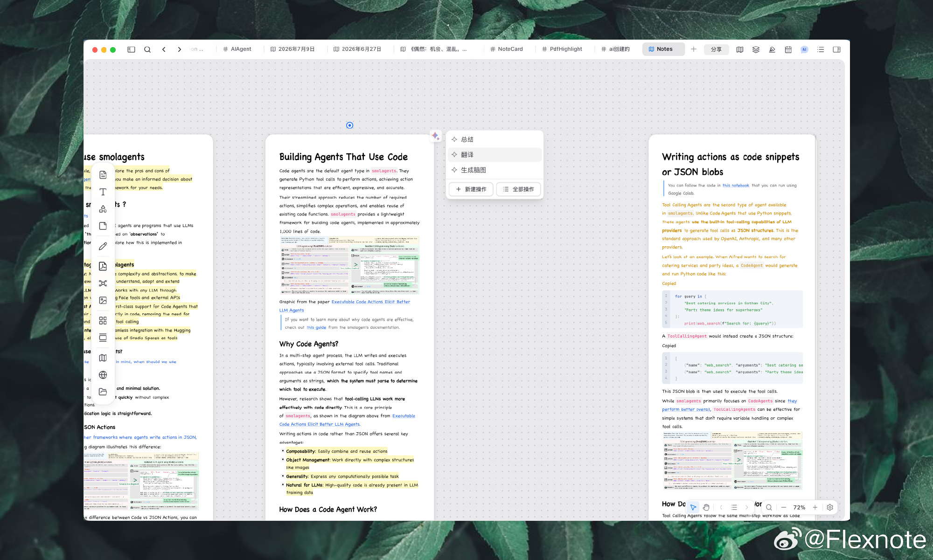Screen dimensions: 933x560
Task: Click the diagram image in Writing actions card
Action: coord(732,461)
